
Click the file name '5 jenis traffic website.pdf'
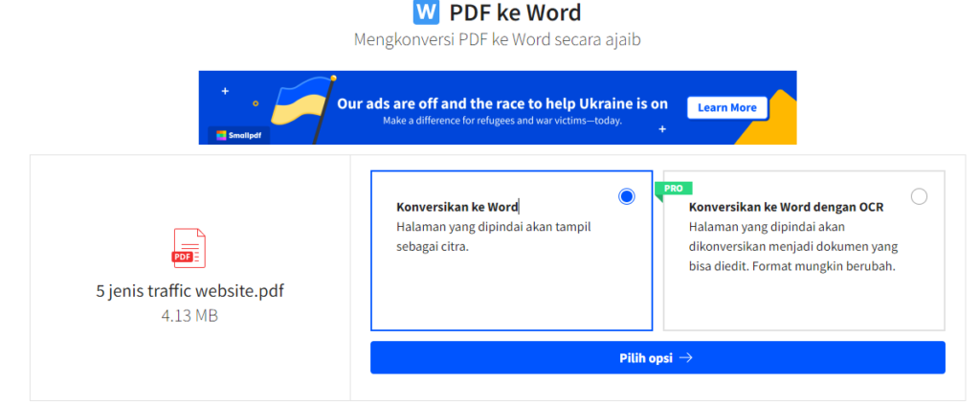[189, 291]
